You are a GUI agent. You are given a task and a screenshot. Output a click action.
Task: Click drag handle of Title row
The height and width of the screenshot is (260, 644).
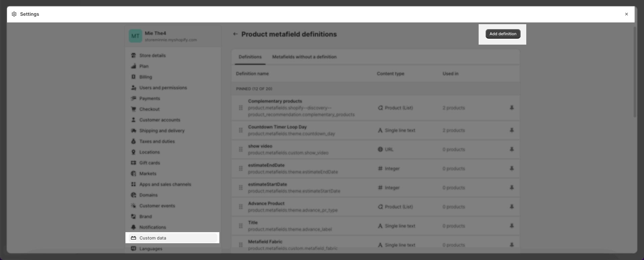pos(241,226)
